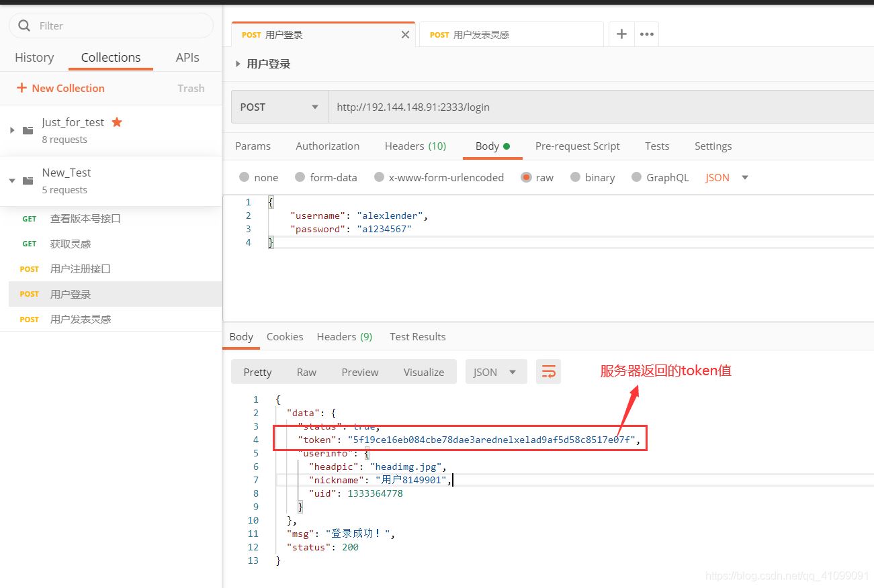Screen dimensions: 874x588
Task: Click the Filter search input field
Action: pyautogui.click(x=111, y=26)
